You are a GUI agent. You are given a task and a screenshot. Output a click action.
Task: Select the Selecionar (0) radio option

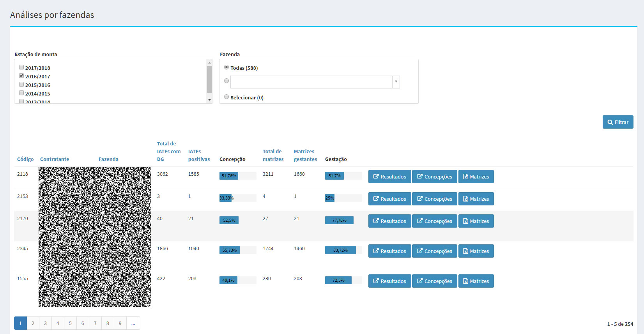pos(226,97)
